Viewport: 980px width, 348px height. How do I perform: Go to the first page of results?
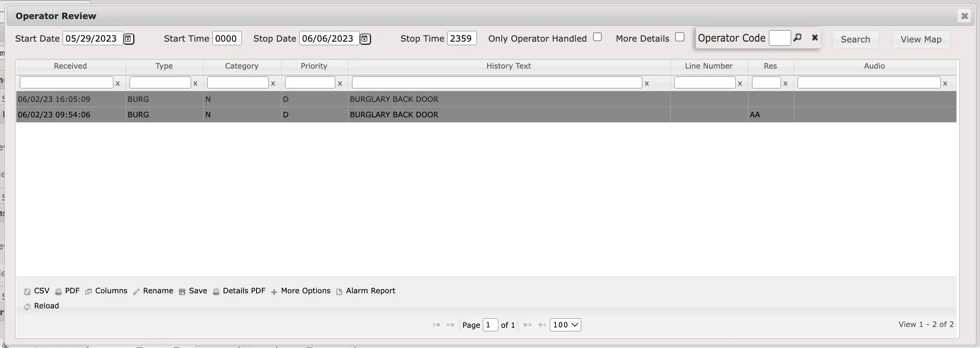pyautogui.click(x=436, y=325)
